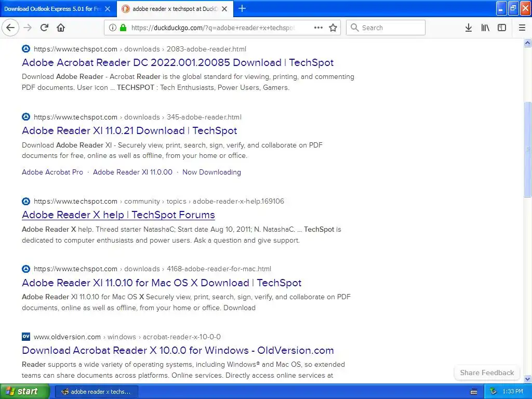Close the adobe reader DuckDuckGo tab
This screenshot has height=399, width=532.
pos(224,9)
